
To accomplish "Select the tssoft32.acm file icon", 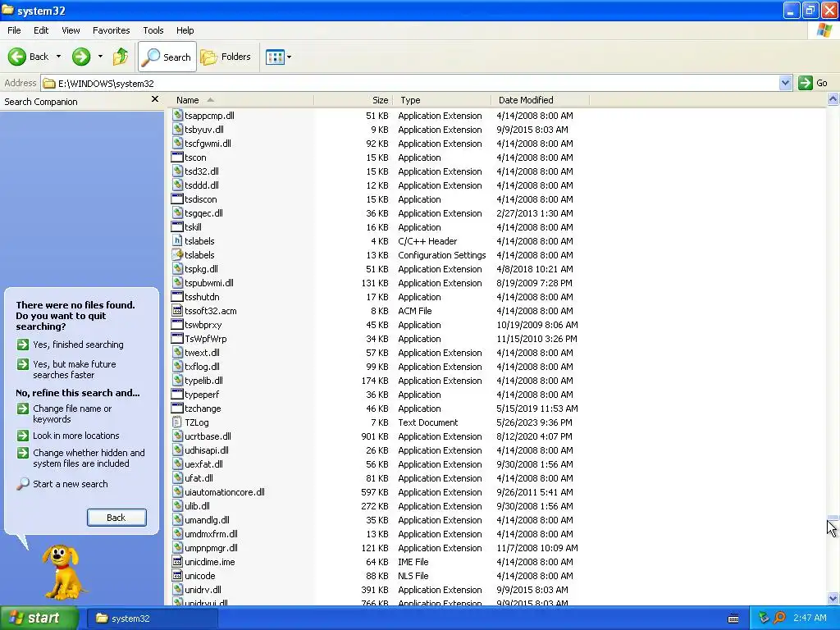I will 177,310.
